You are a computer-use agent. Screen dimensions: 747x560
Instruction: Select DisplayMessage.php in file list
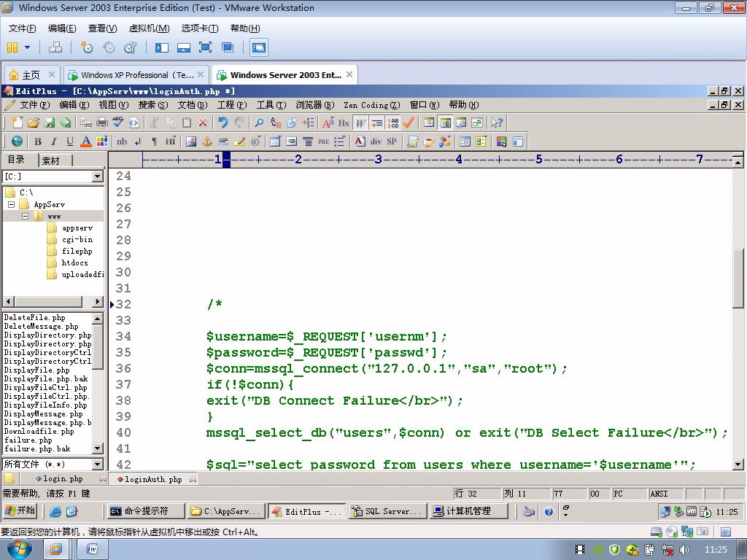coord(43,413)
